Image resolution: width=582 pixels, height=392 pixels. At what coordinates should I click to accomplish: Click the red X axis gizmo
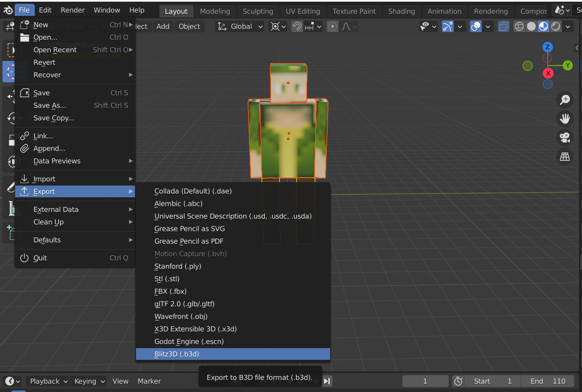[x=548, y=73]
